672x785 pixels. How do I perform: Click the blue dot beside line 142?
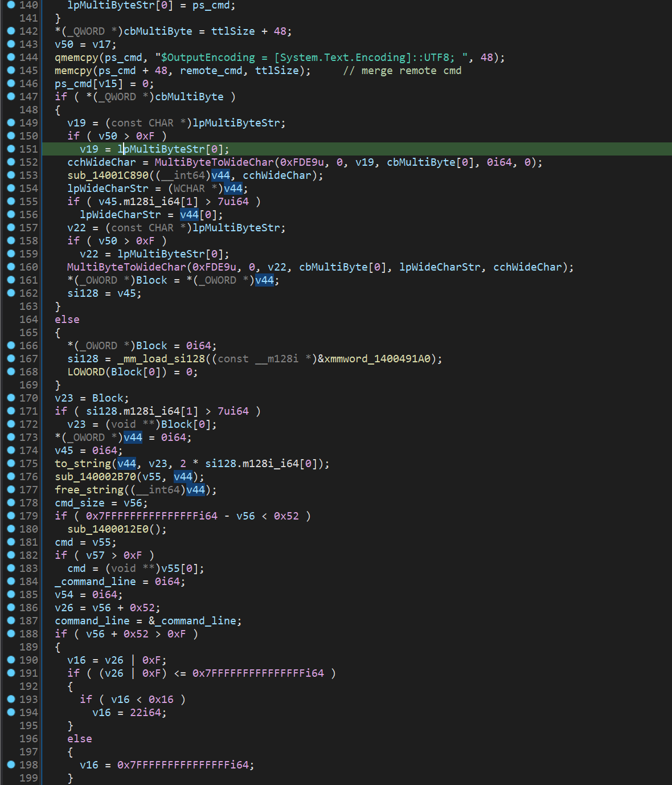point(11,31)
